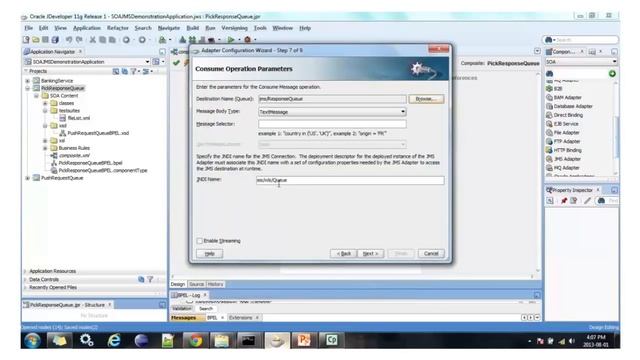Open Google Chrome from the taskbar
Screen dimensions: 640x360
coord(196,340)
